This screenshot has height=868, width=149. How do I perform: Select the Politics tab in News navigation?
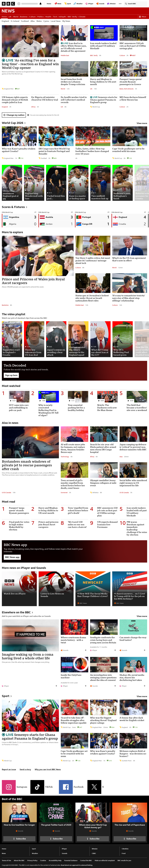[x=41, y=16]
